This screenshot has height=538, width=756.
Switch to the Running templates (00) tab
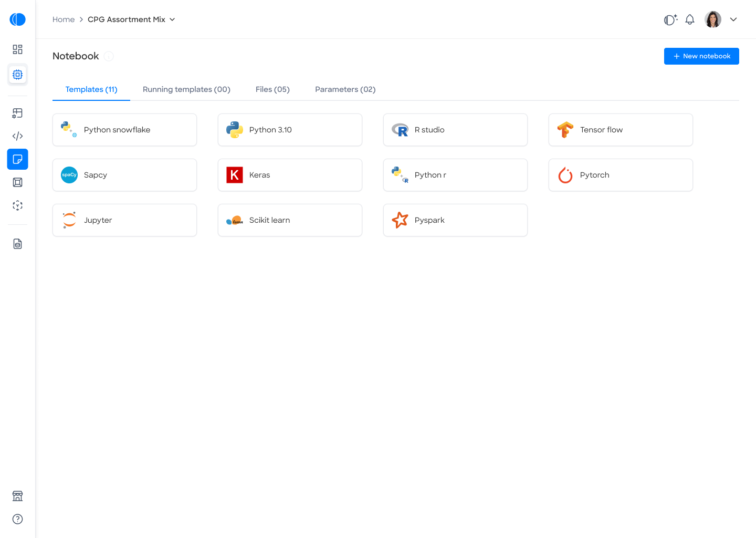pyautogui.click(x=186, y=89)
